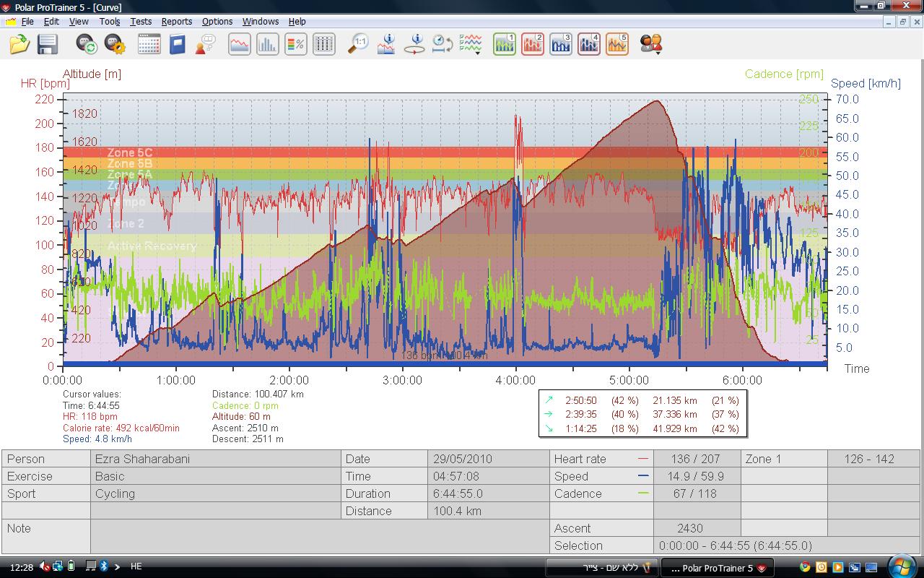Click the open folder icon in toolbar
Image resolution: width=924 pixels, height=578 pixels.
pos(19,44)
